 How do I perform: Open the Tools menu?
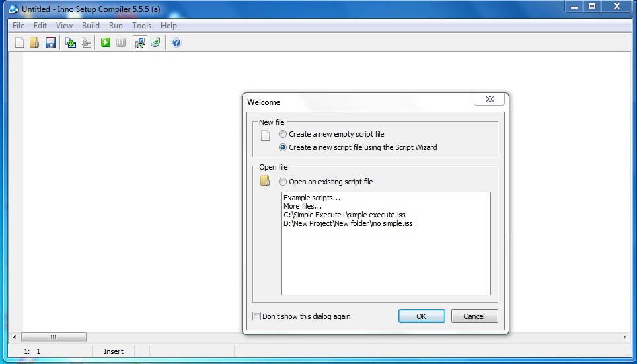142,26
